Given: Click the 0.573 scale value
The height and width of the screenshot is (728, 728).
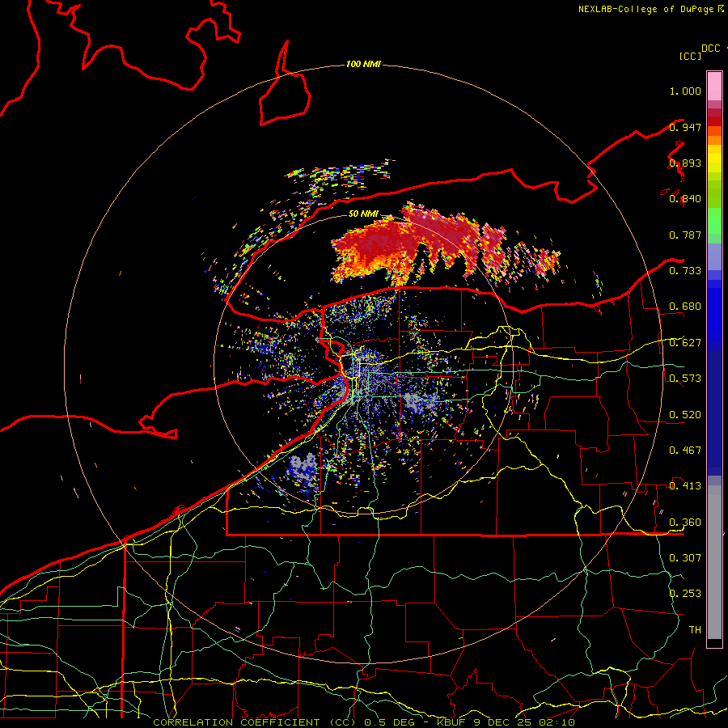Looking at the screenshot, I should tap(685, 379).
